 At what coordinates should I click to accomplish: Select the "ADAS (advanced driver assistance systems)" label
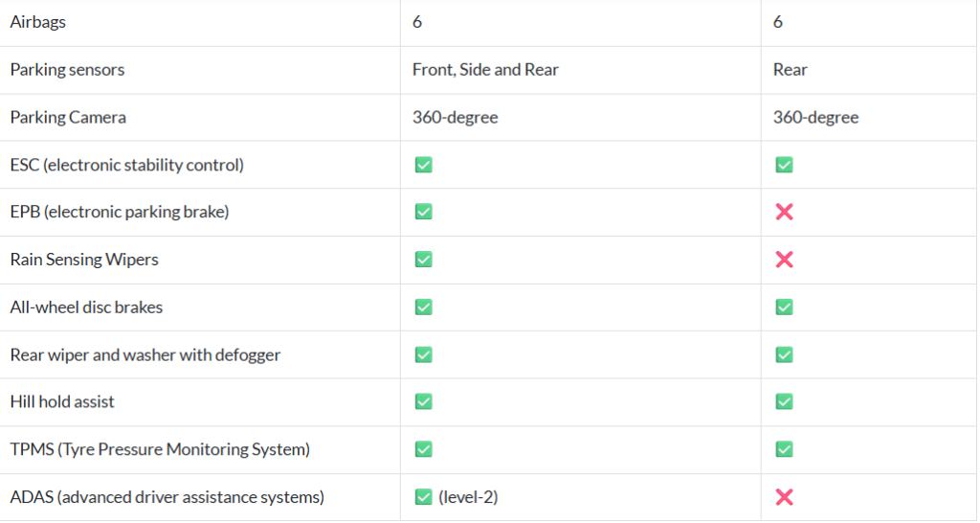click(167, 497)
